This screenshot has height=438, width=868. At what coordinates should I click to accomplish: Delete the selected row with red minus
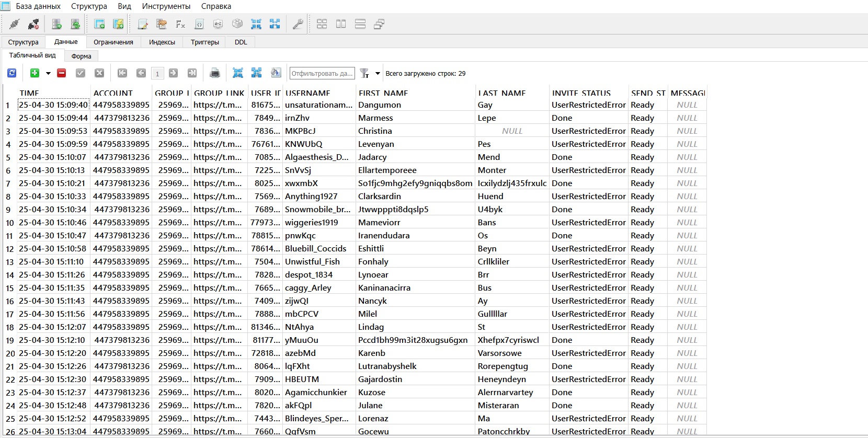click(62, 73)
